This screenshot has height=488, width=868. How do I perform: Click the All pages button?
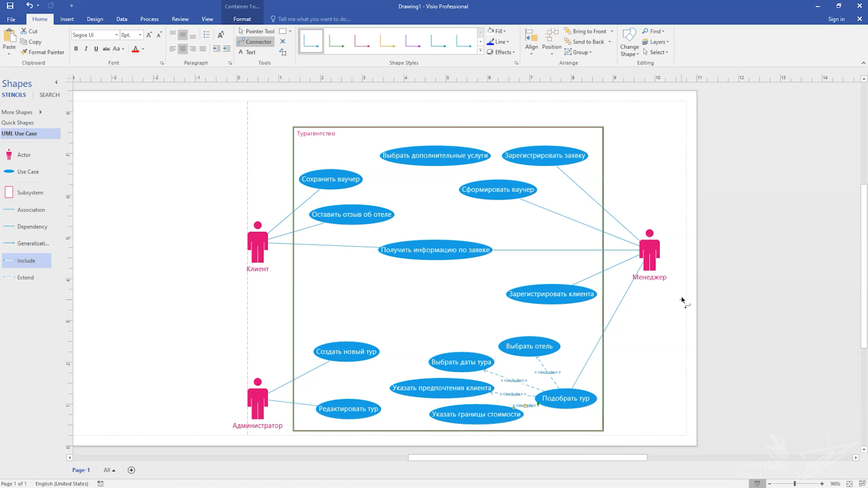coord(109,470)
